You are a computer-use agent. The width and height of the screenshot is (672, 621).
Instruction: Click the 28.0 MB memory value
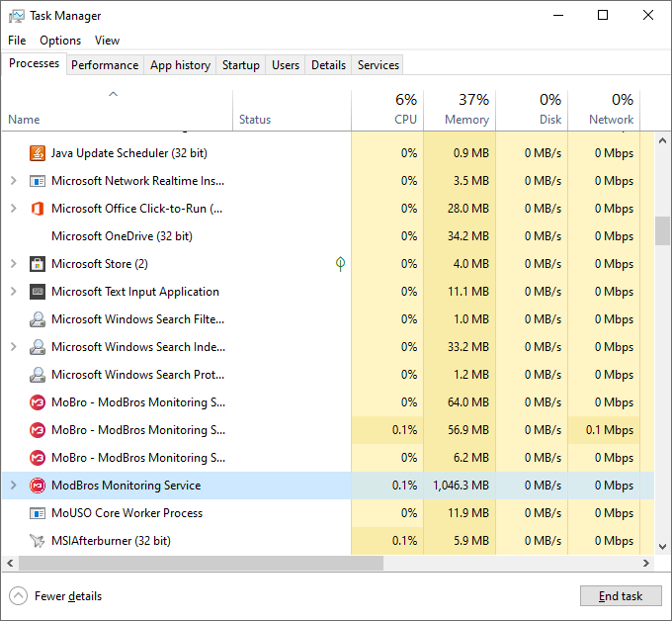468,209
